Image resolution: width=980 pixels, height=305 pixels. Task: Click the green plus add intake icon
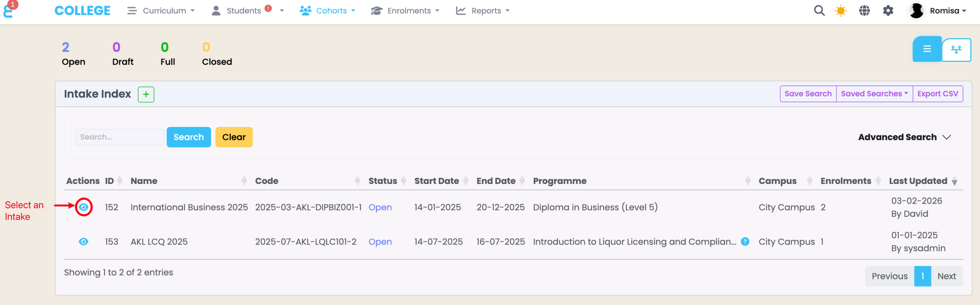[x=146, y=94]
